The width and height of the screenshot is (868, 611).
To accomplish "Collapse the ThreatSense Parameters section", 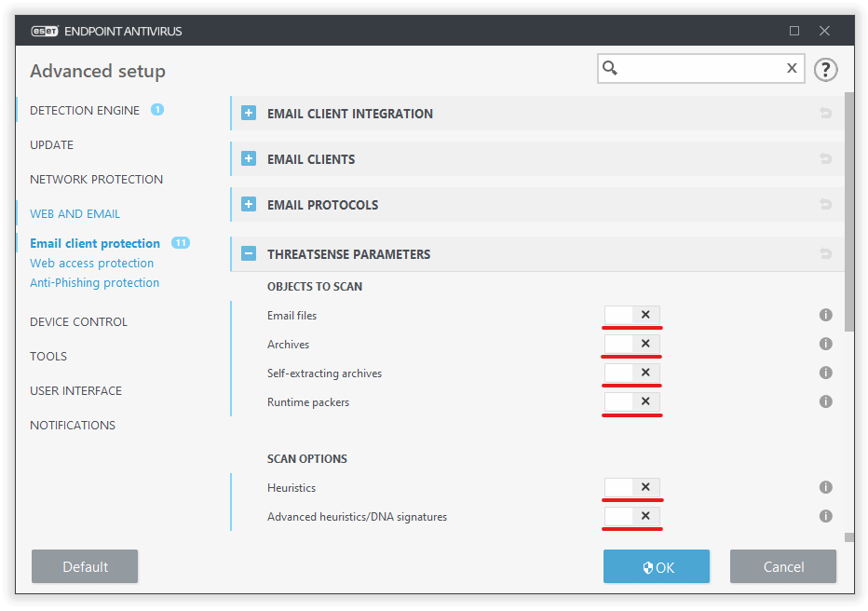I will [x=249, y=253].
